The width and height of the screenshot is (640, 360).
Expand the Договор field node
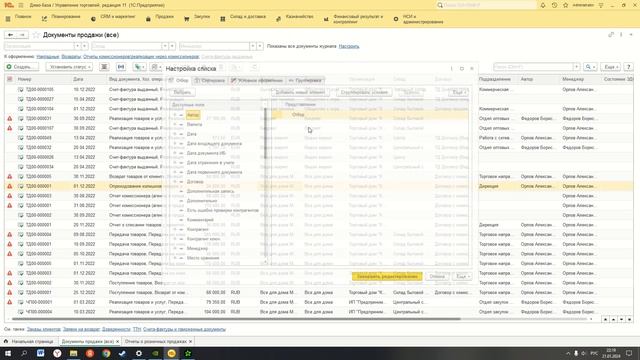click(175, 182)
